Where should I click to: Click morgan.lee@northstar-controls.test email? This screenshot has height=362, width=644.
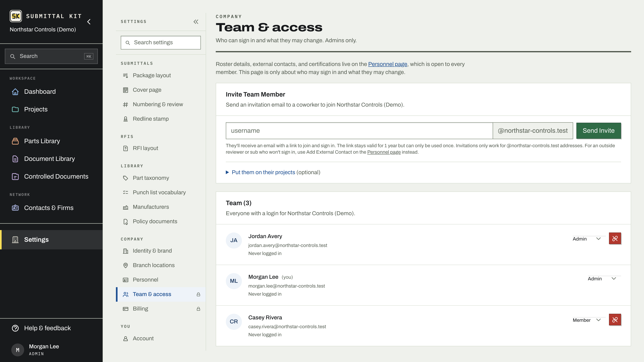[x=287, y=286]
